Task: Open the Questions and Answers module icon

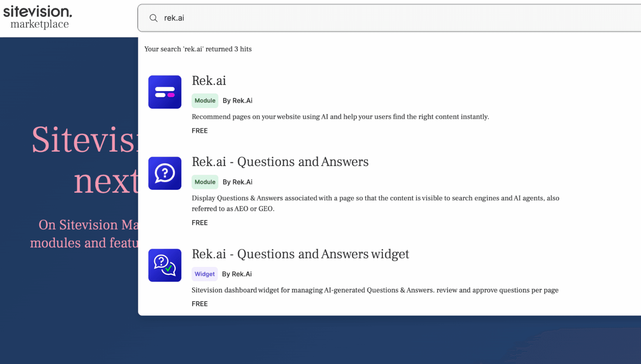Action: (165, 173)
